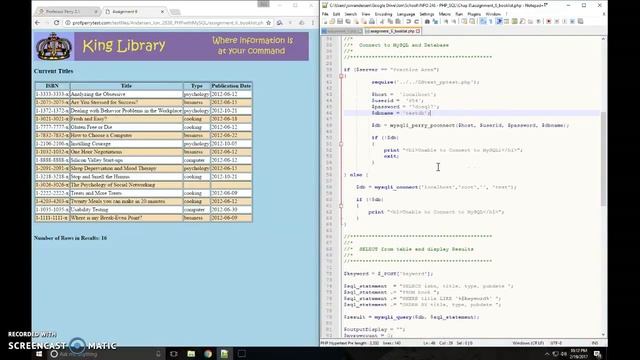
Task: Click the $dbname line in the code editor
Action: point(471,113)
